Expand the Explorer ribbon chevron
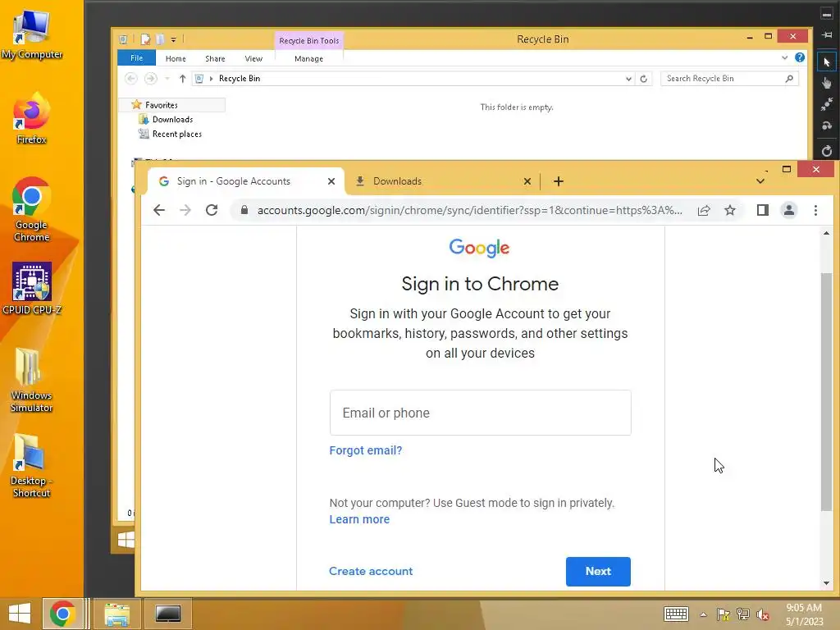This screenshot has height=630, width=840. click(784, 57)
